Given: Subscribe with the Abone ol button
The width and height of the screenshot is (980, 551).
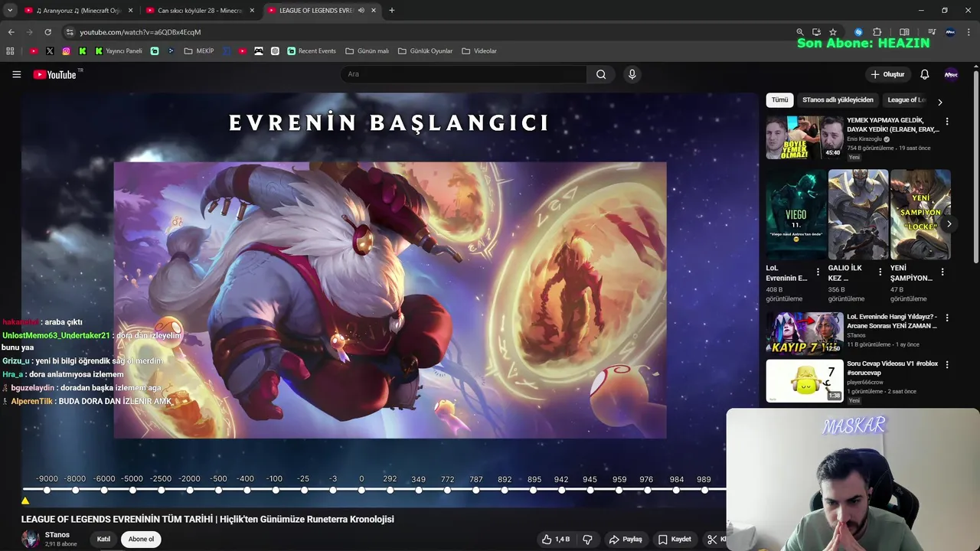Looking at the screenshot, I should pos(141,540).
